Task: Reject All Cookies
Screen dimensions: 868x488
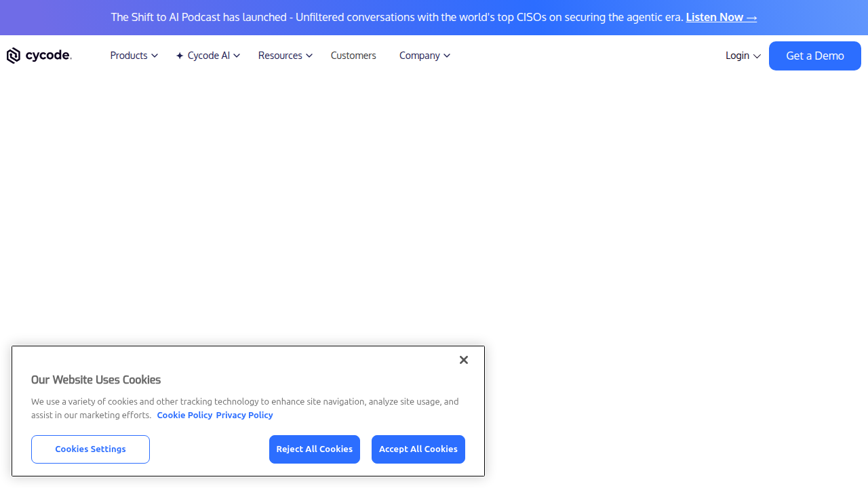Action: (315, 449)
